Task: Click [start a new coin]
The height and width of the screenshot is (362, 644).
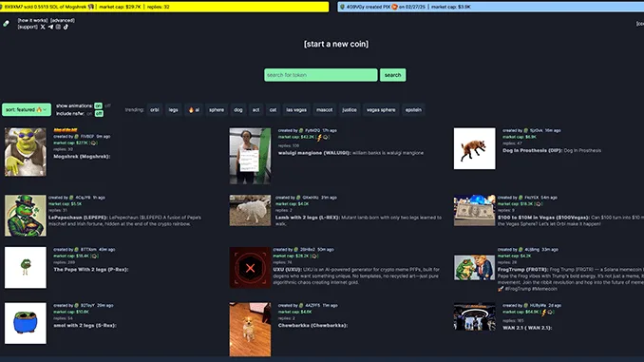Action: click(336, 44)
